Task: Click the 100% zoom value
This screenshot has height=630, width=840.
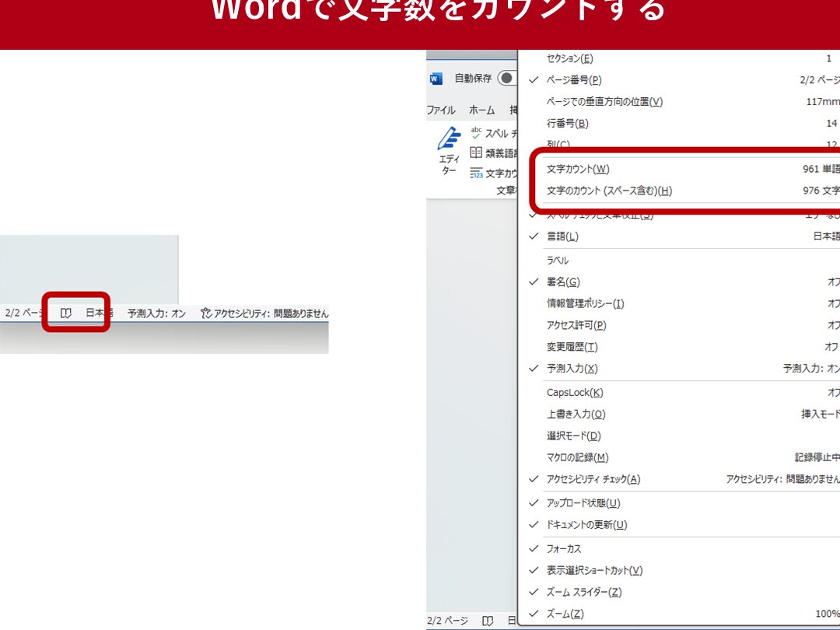Action: (828, 614)
